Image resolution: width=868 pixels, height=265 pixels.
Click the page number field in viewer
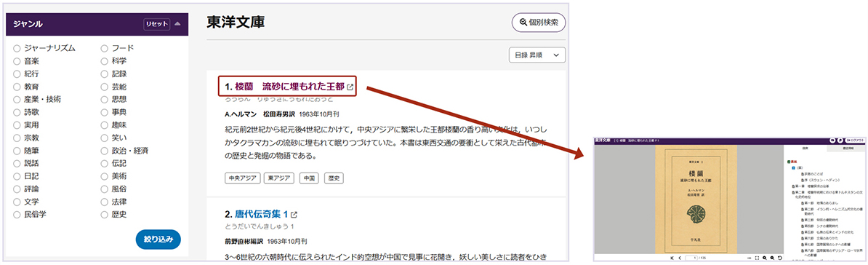coord(691,258)
